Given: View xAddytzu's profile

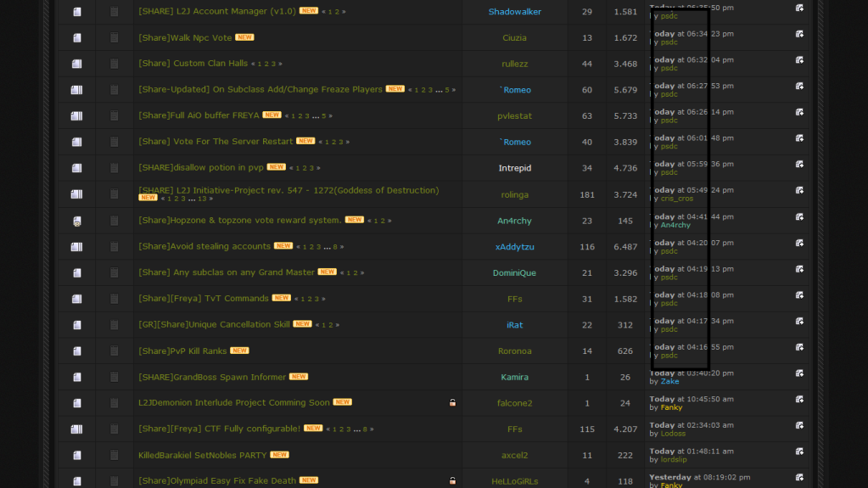Looking at the screenshot, I should click(x=514, y=246).
